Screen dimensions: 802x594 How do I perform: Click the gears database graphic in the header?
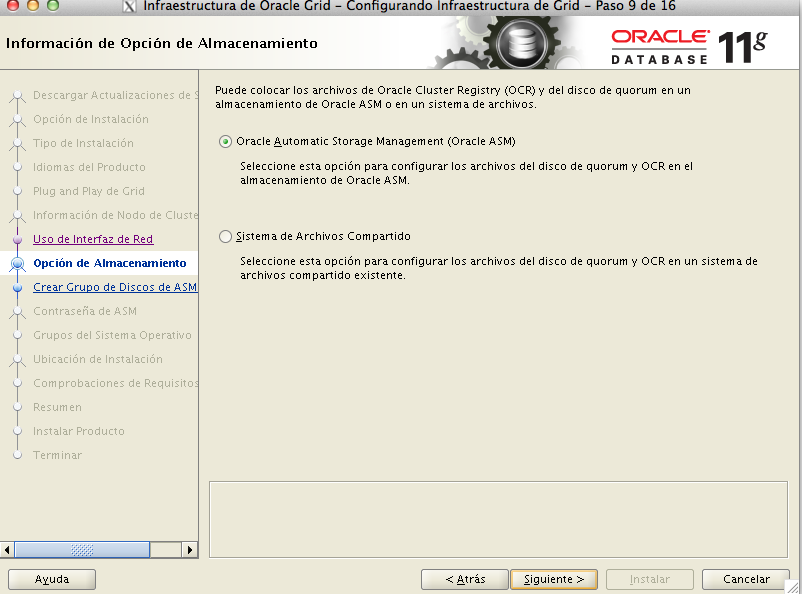pos(515,44)
